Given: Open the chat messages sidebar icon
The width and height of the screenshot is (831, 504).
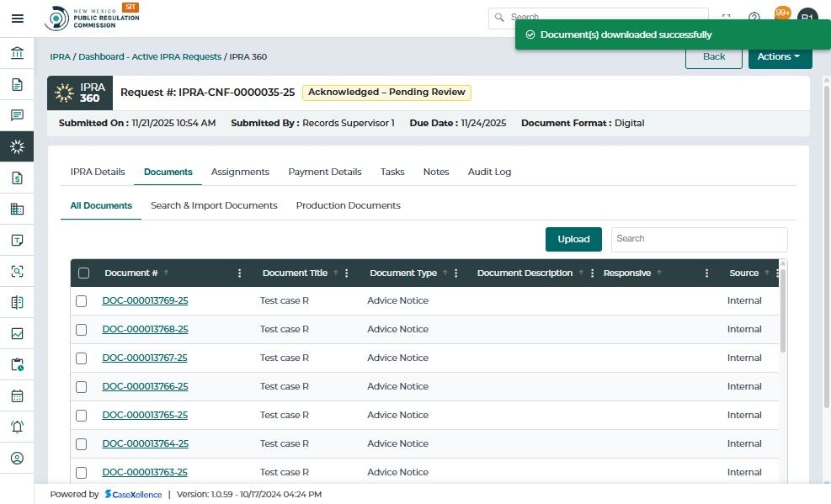Looking at the screenshot, I should coord(17,115).
